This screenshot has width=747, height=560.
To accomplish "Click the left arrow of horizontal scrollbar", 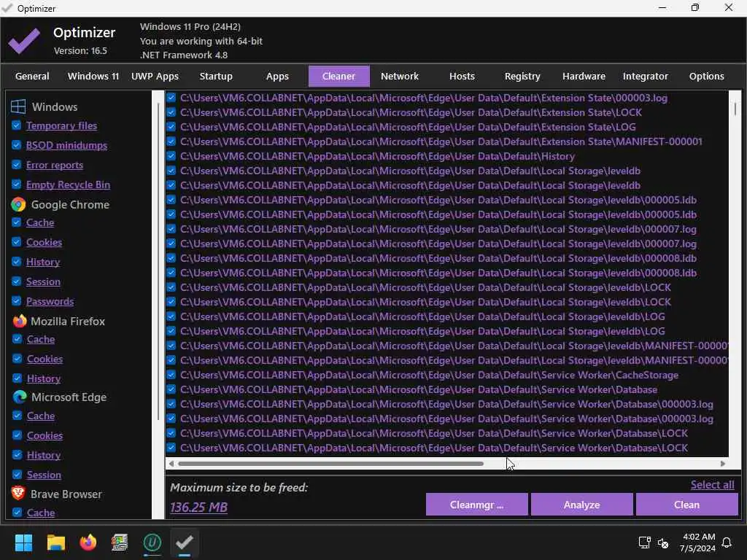I will (x=171, y=463).
